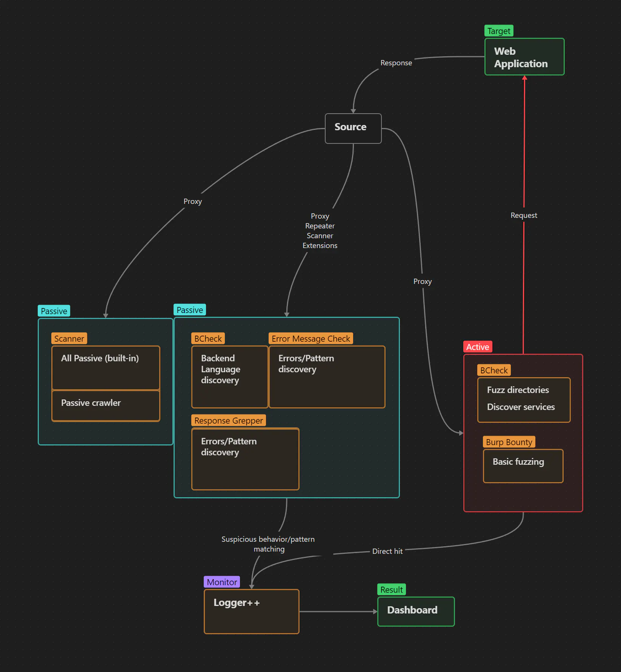Viewport: 621px width, 672px height.
Task: Select Errors/Pattern discovery under Error Message Check
Action: 327,377
